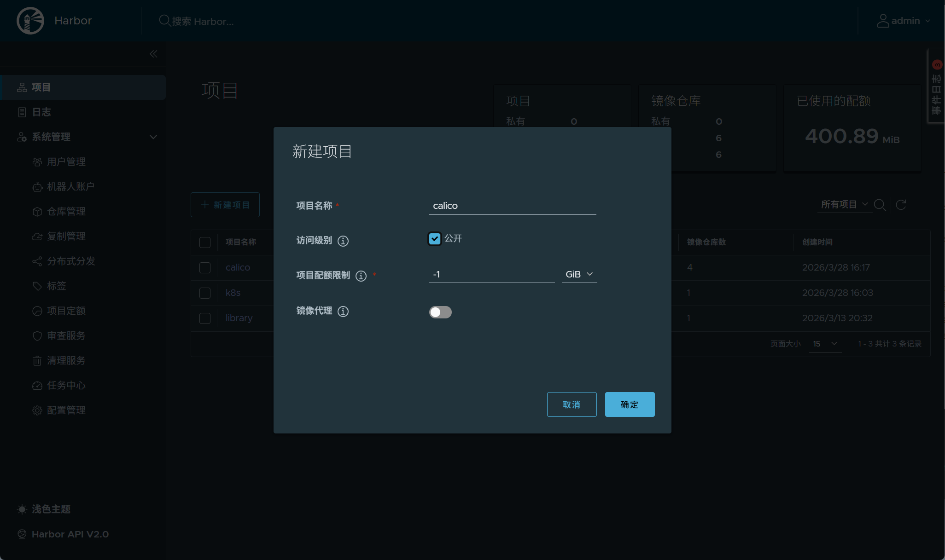Select the library row checkbox
The image size is (945, 560).
tap(205, 318)
